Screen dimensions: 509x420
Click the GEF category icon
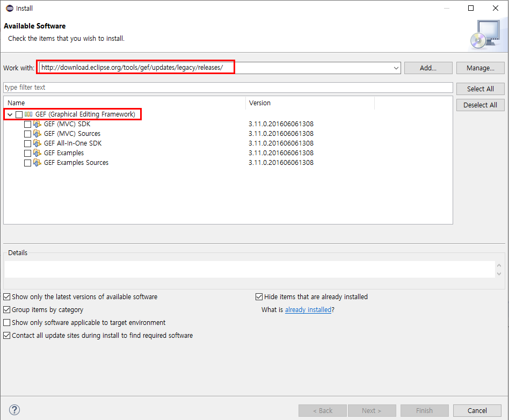28,114
